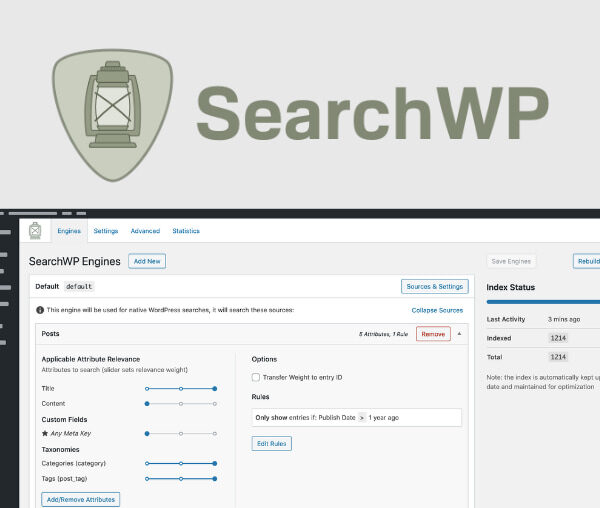Click the info icon before engine description
600x508 pixels.
pyautogui.click(x=40, y=310)
